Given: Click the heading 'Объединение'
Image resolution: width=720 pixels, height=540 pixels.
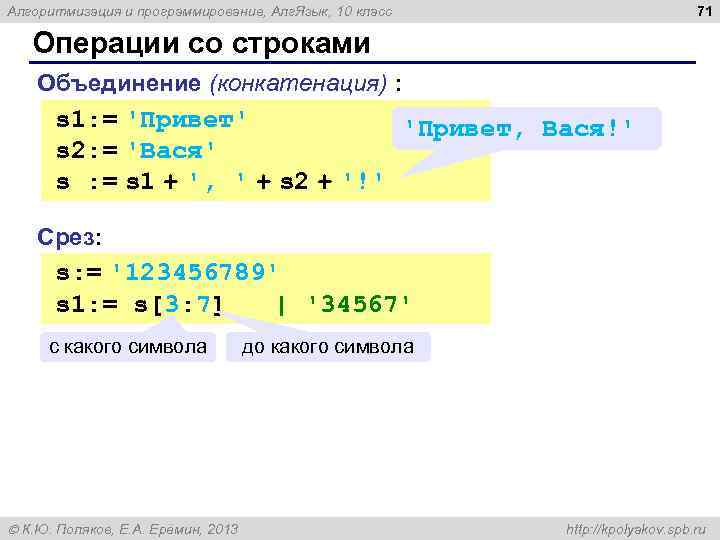Looking at the screenshot, I should pos(119,84).
